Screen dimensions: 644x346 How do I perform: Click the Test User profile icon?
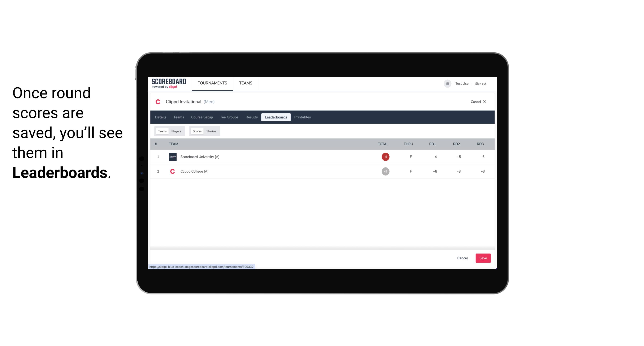pyautogui.click(x=447, y=84)
